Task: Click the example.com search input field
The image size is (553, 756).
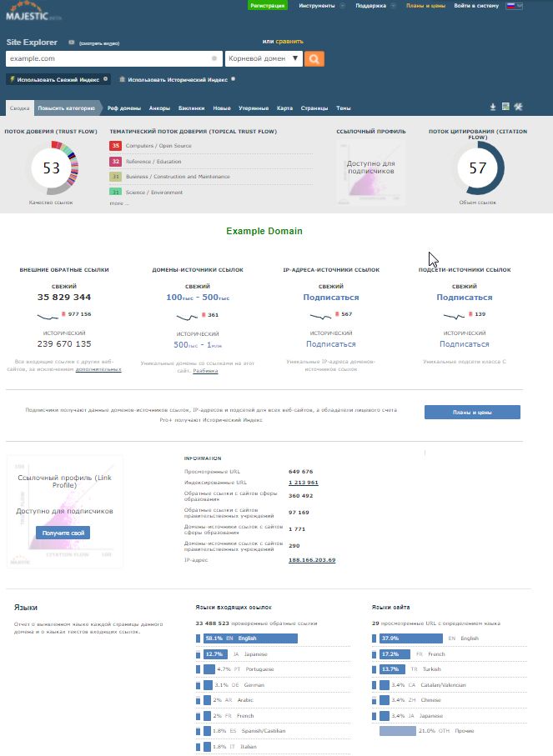Action: [x=107, y=59]
